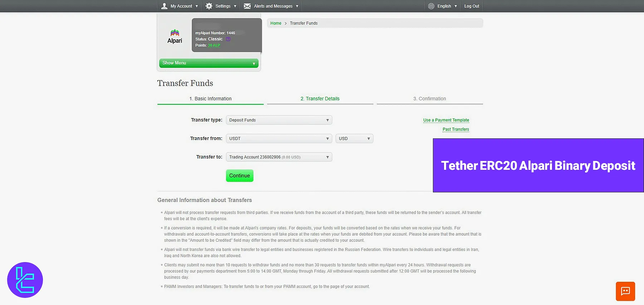Open the live chat widget icon
The image size is (644, 305).
[625, 291]
